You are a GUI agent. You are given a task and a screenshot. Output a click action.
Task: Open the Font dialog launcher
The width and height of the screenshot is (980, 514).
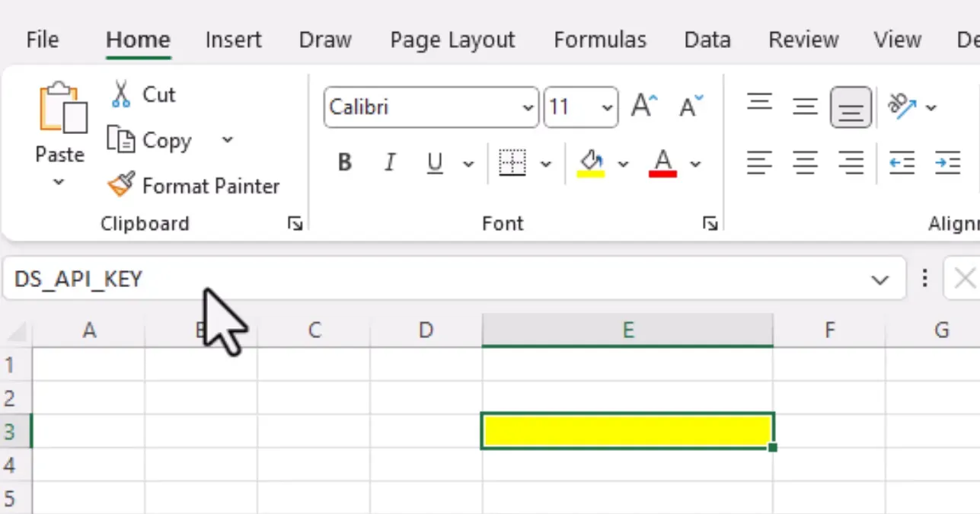(710, 224)
